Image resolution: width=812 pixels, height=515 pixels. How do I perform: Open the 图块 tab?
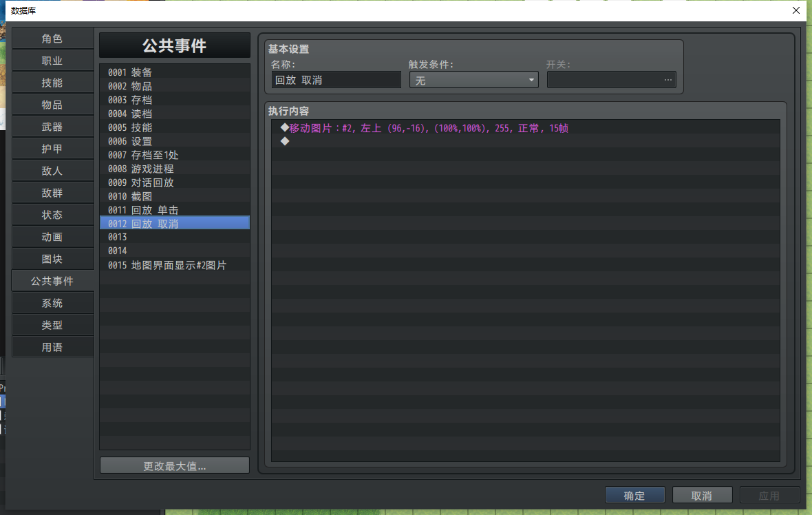[52, 259]
